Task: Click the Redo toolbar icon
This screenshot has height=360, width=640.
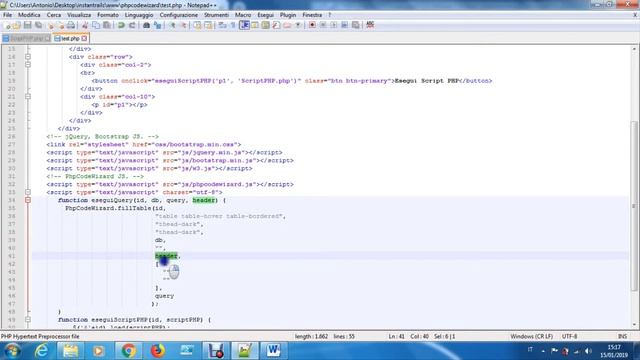Action: pos(132,25)
